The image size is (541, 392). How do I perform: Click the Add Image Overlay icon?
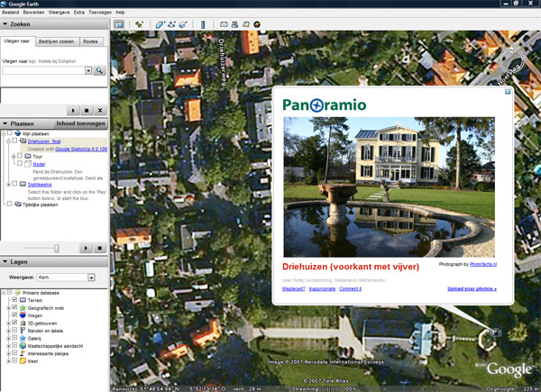click(x=183, y=24)
